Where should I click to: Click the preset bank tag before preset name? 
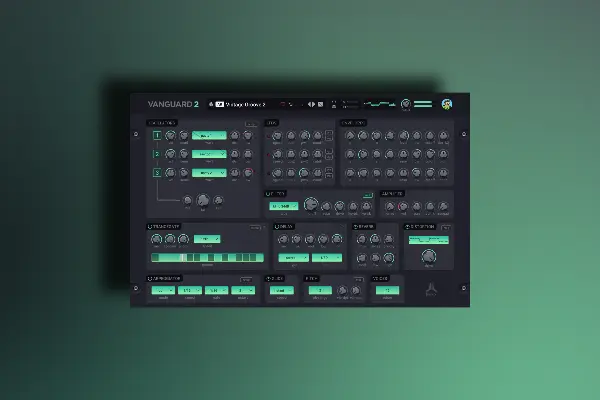click(x=220, y=104)
